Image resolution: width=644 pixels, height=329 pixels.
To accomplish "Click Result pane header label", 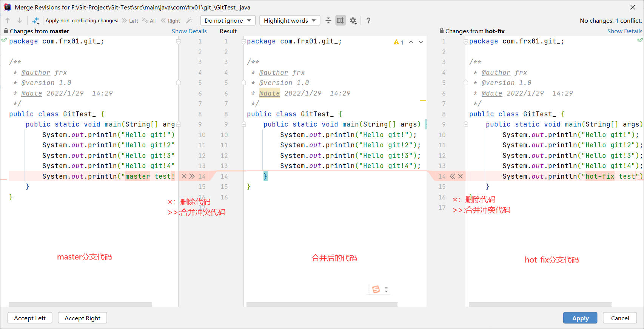I will pos(228,31).
